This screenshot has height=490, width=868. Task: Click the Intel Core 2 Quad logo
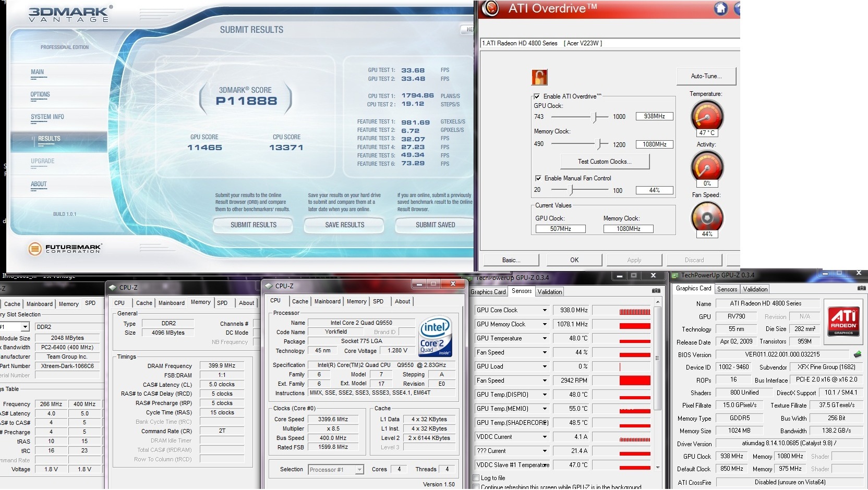tap(435, 336)
